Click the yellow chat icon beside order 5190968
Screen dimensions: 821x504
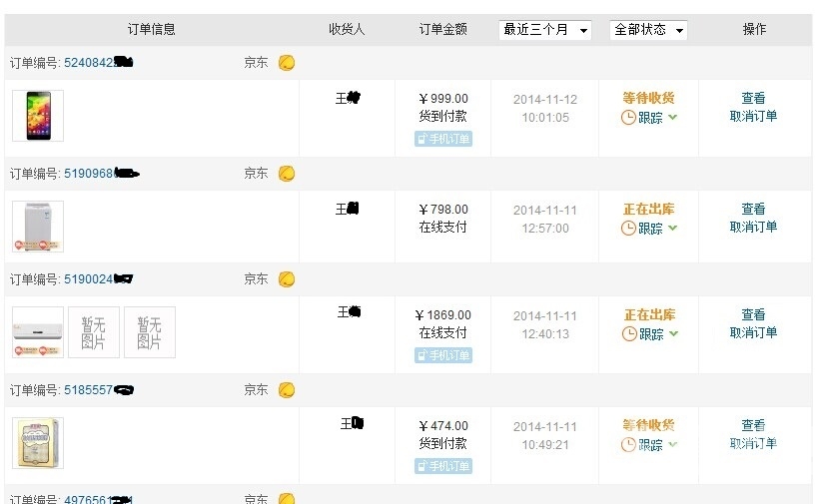287,174
